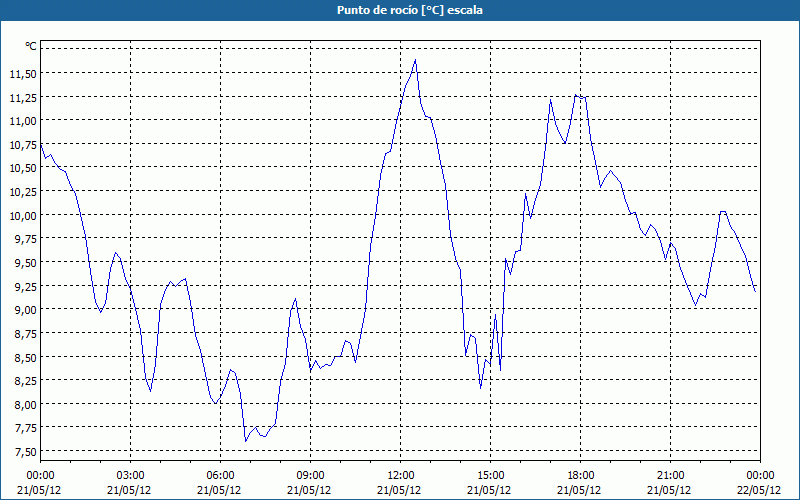
Task: Click the 21:00 time label
Action: [670, 475]
